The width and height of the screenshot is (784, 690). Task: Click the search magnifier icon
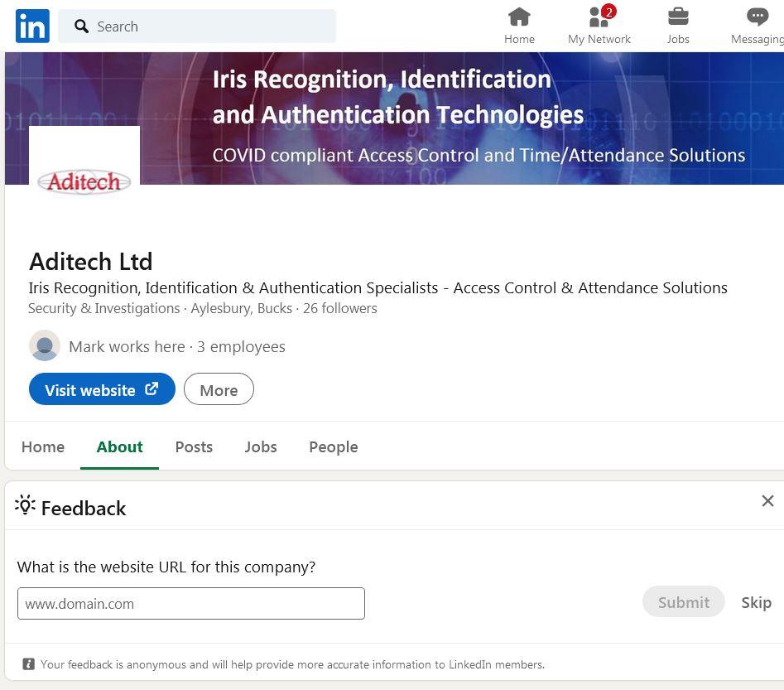(81, 26)
